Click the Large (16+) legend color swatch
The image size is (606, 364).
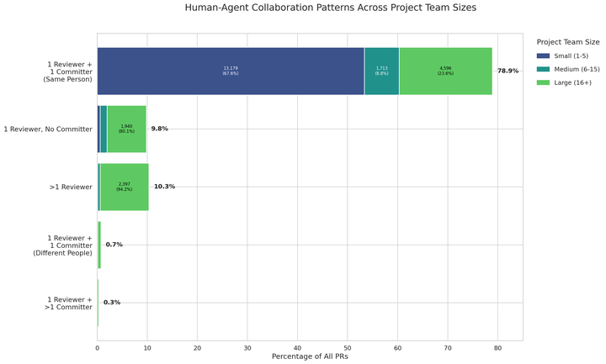(x=543, y=82)
